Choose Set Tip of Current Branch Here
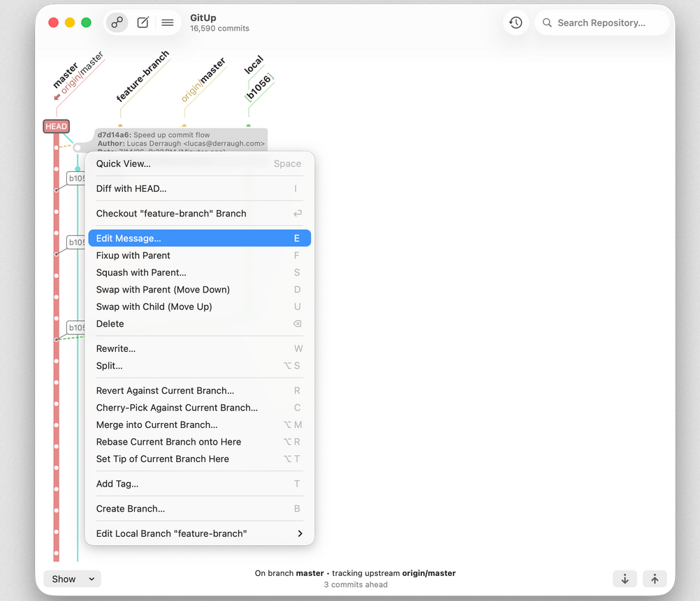700x601 pixels. [x=200, y=459]
